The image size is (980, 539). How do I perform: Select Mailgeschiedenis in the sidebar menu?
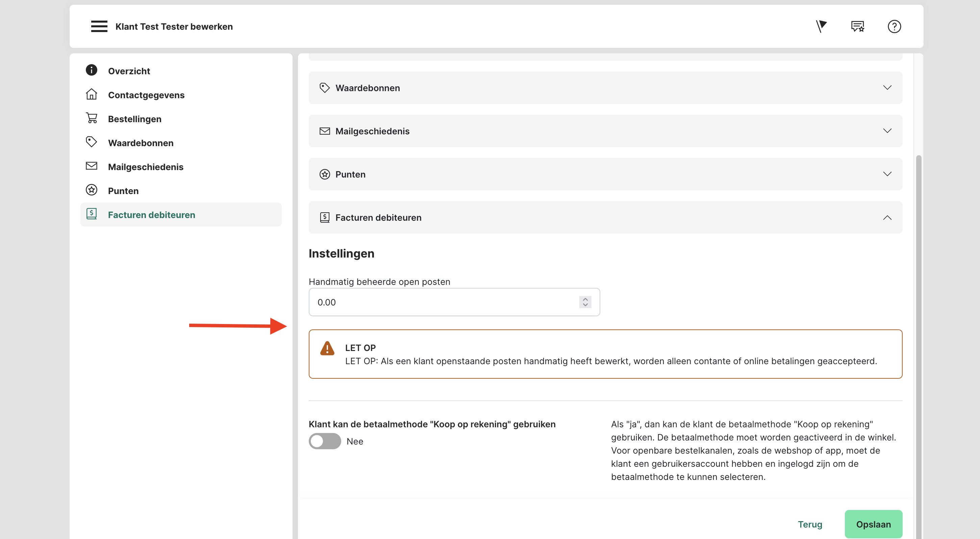click(x=145, y=167)
